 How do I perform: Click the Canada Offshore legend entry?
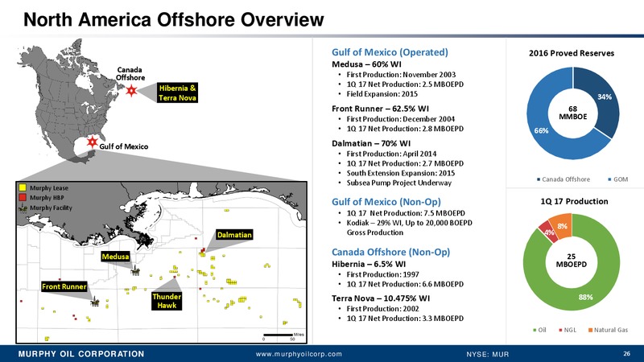[x=563, y=179]
